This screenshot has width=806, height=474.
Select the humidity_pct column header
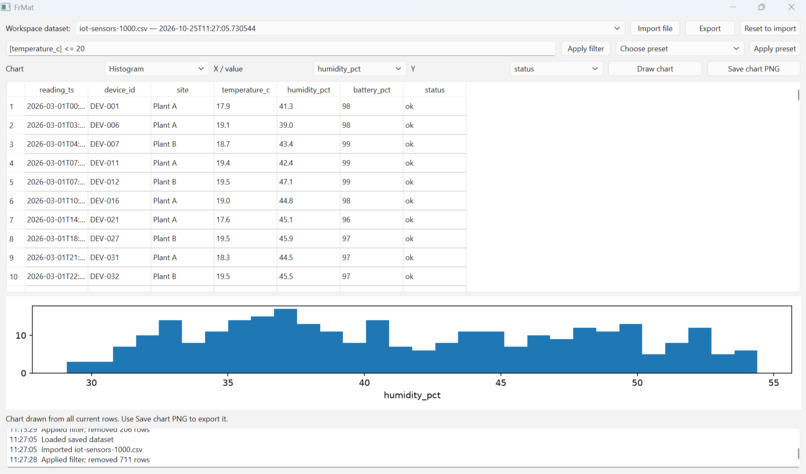click(x=308, y=89)
